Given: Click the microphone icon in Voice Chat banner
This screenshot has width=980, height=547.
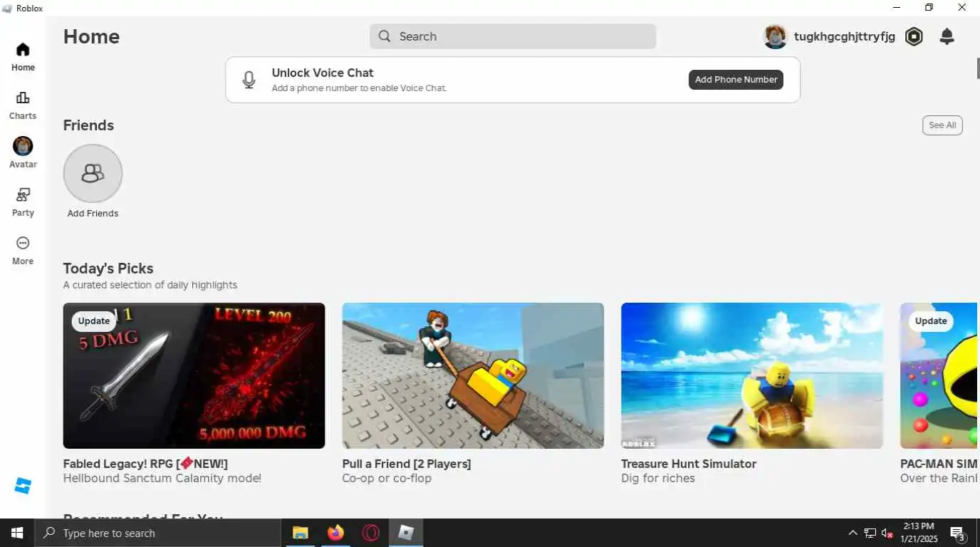Looking at the screenshot, I should (x=249, y=80).
